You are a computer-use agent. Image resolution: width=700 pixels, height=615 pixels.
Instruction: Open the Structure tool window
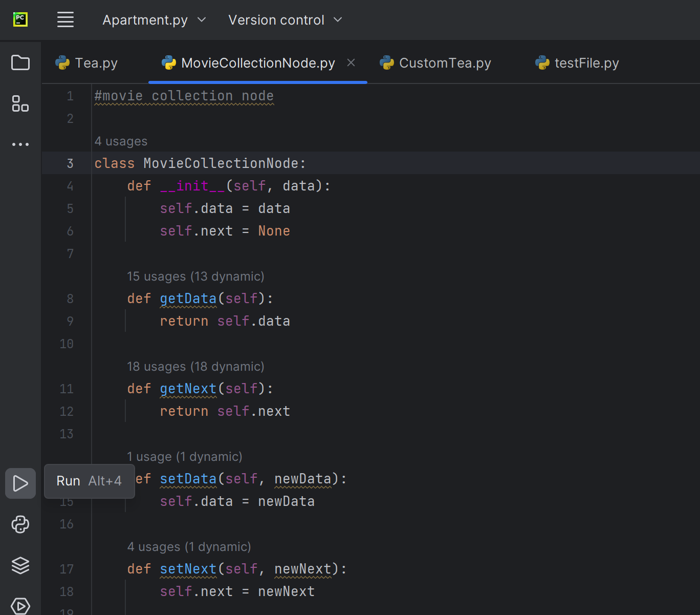click(x=20, y=103)
